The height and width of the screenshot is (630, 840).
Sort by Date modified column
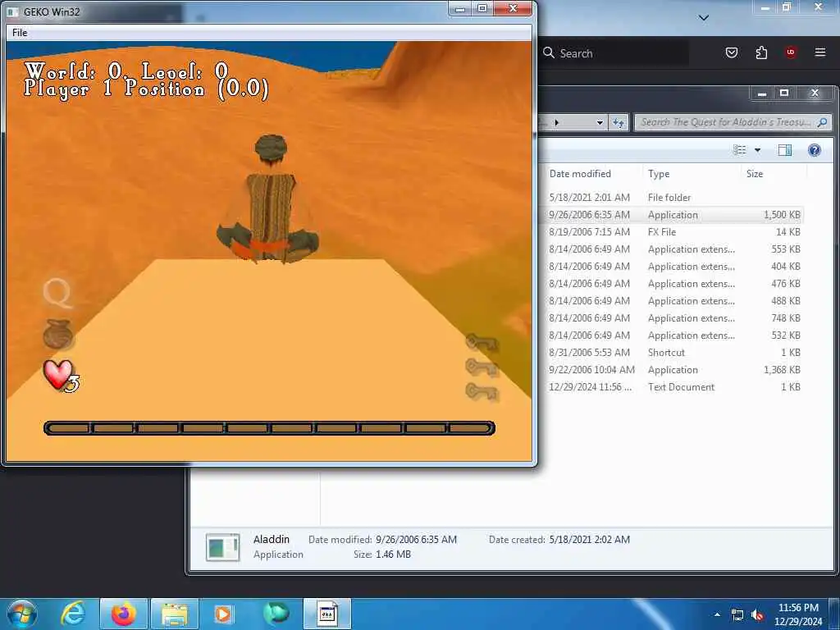tap(580, 174)
